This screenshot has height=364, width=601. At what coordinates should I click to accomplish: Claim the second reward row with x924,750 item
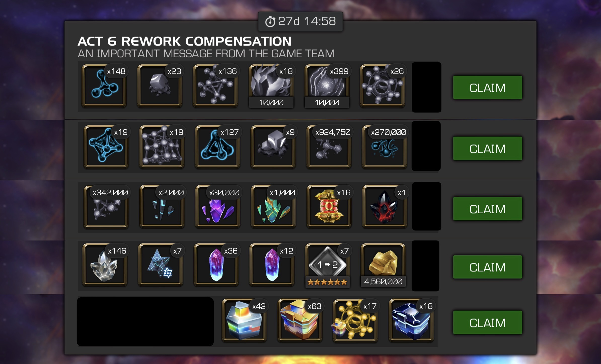tap(487, 148)
